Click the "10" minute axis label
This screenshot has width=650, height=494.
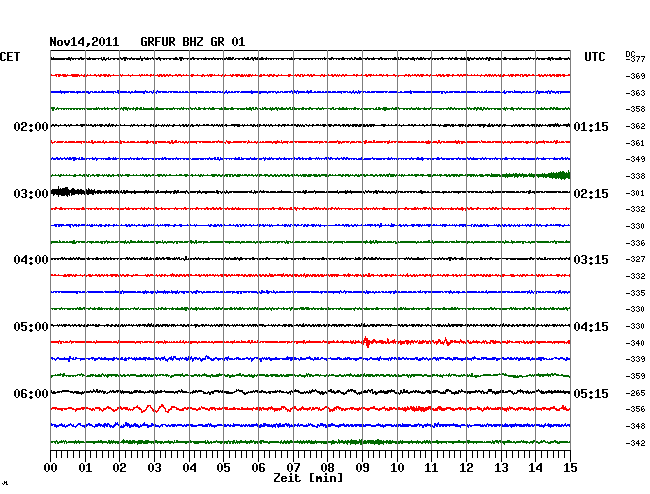[x=397, y=468]
